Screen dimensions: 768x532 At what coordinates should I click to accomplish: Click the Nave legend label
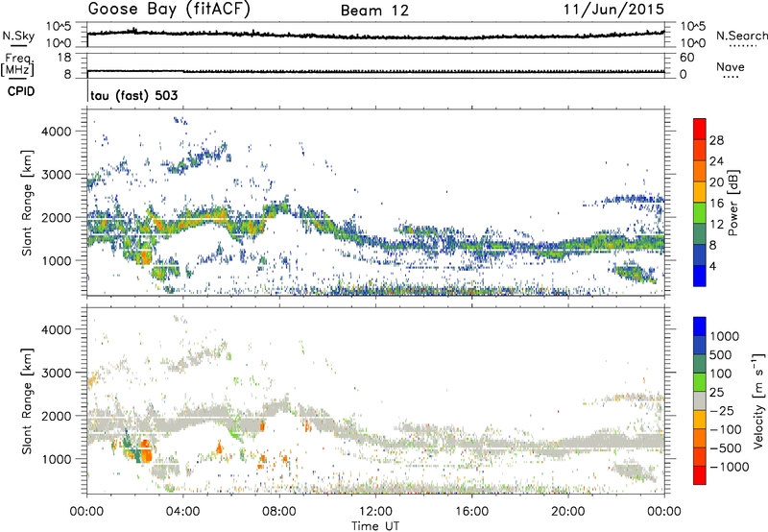point(731,66)
